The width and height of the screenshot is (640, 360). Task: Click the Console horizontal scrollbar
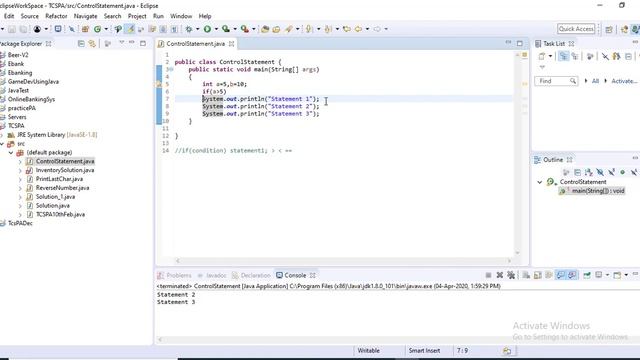(397, 339)
